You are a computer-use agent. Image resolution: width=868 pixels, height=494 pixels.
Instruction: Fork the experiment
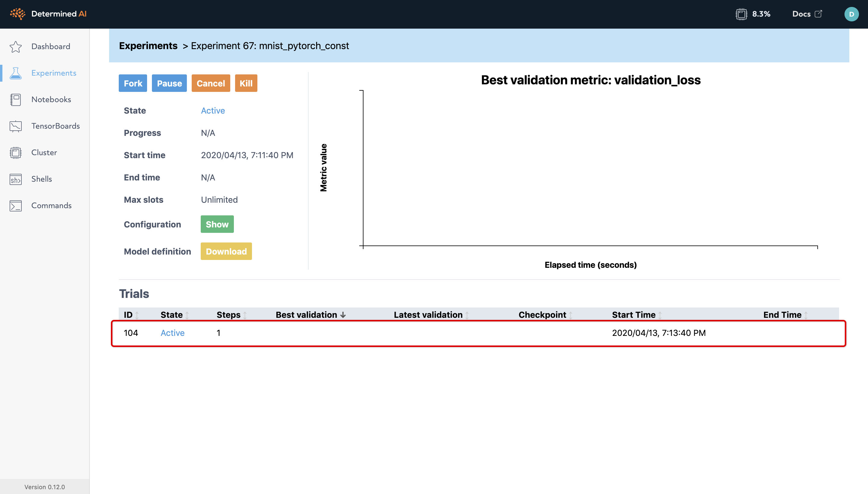(x=133, y=83)
